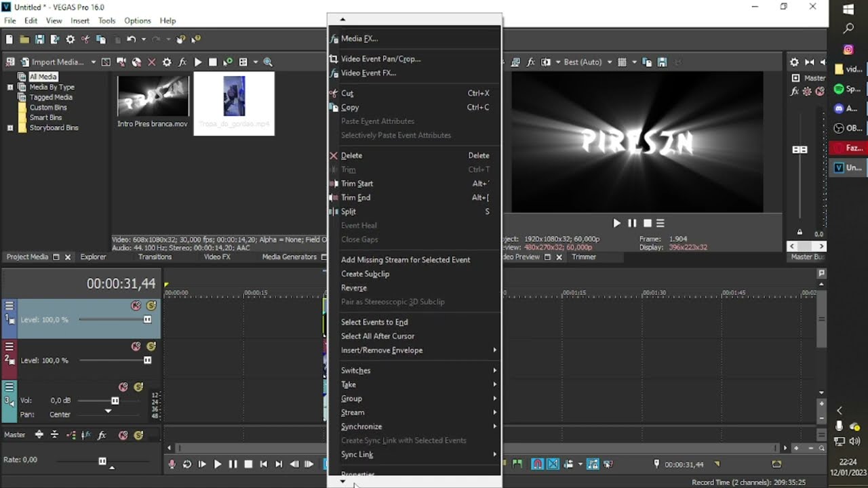The height and width of the screenshot is (488, 868).
Task: Click the Render As icon
Action: [x=55, y=39]
